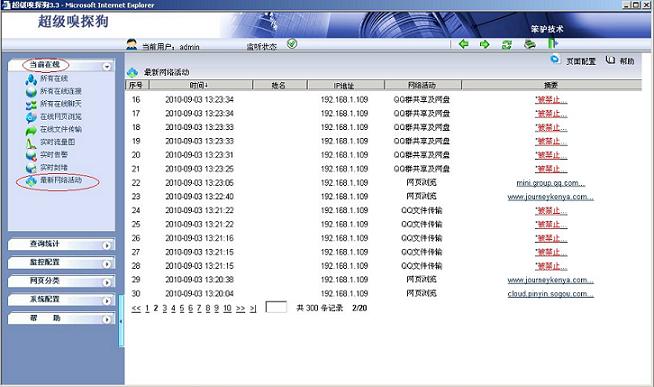Click the green back arrow icon
The image size is (654, 387).
[x=463, y=44]
